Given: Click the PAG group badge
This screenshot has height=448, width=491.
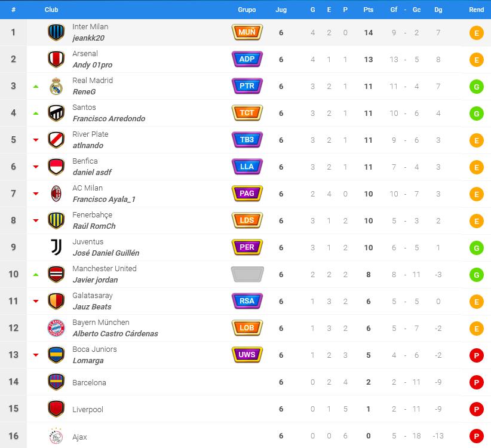Looking at the screenshot, I should pos(247,194).
